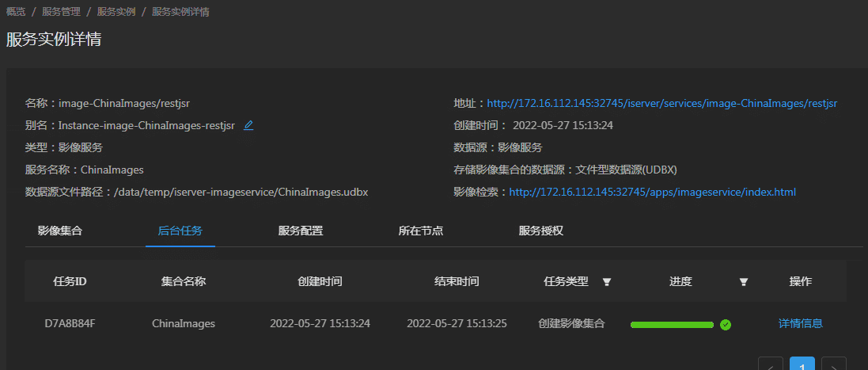Click the 任务ID column header
This screenshot has height=370, width=868.
pos(70,281)
